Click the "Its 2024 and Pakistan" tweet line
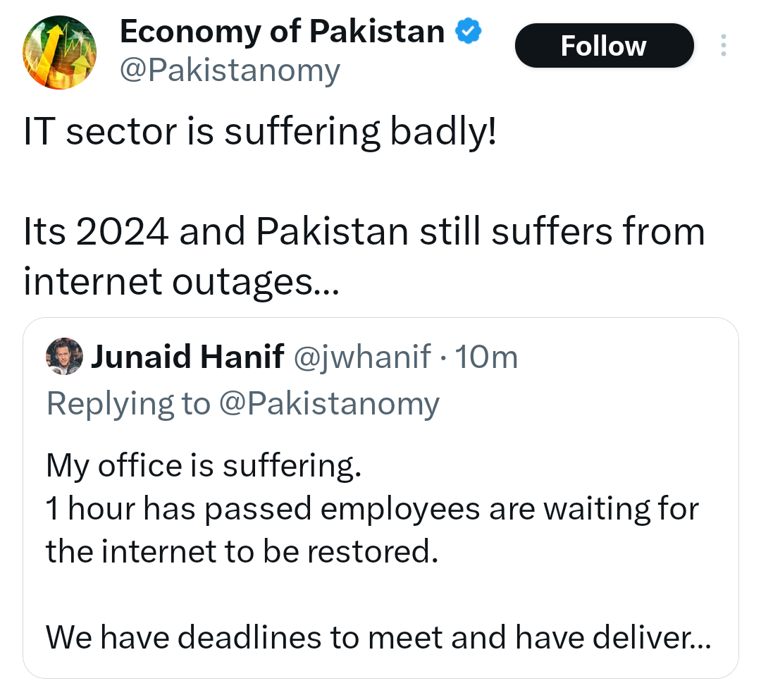Screen dimensions: 761x700 tap(364, 232)
